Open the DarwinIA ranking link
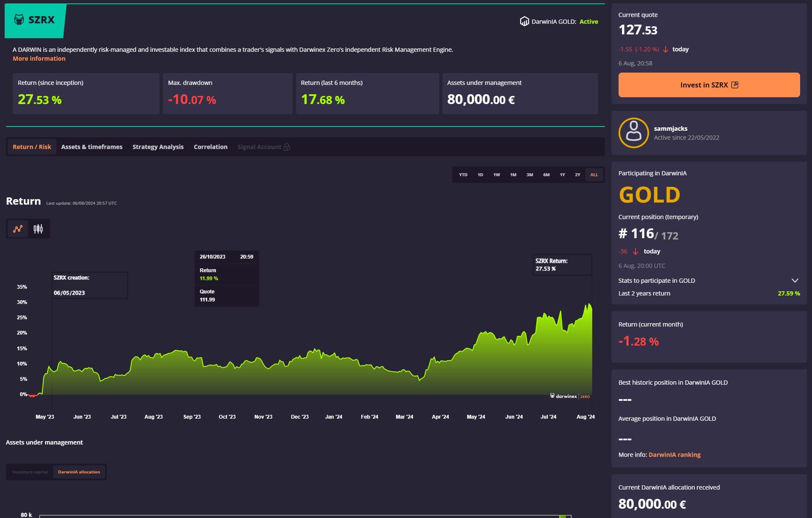Viewport: 812px width, 518px height. coord(674,455)
